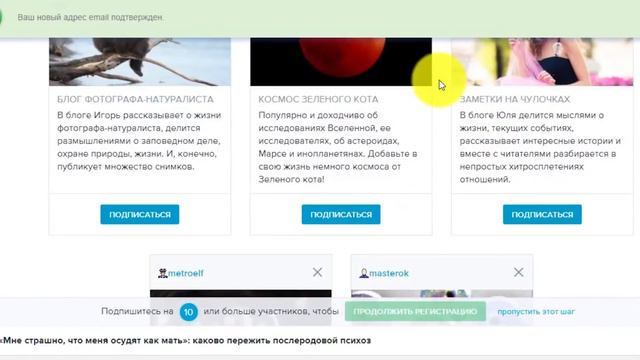Open the red moon blog image

(341, 62)
